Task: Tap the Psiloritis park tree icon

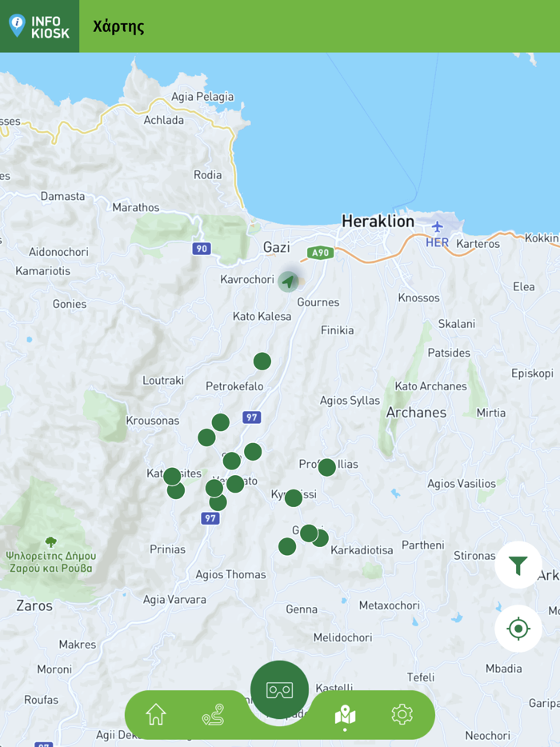Action: tap(50, 542)
